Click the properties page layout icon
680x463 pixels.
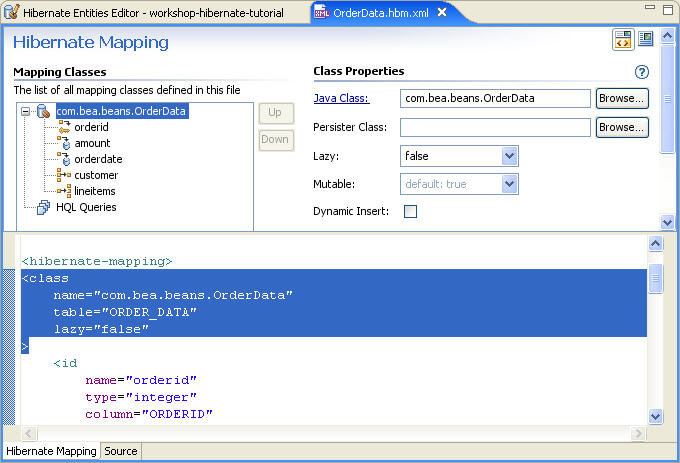pos(646,39)
